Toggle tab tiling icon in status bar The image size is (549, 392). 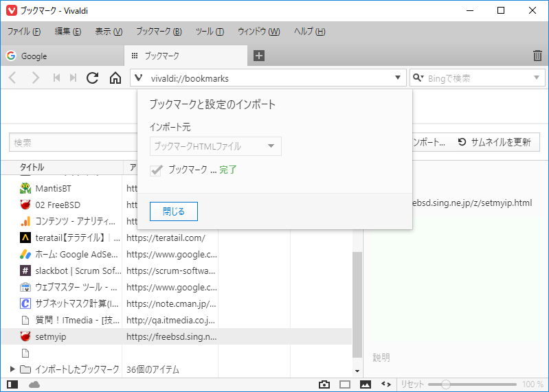[x=345, y=384]
